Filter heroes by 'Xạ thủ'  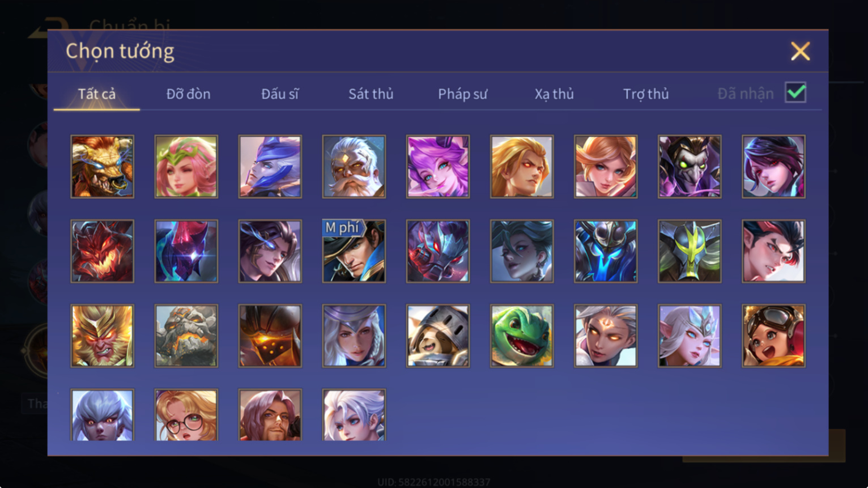[x=554, y=94]
